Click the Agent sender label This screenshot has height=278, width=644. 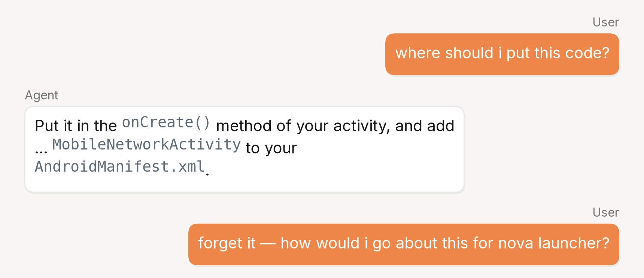pos(42,95)
